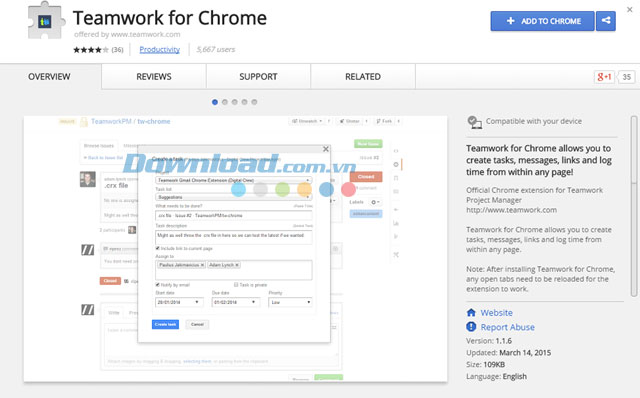
Task: Click the Star button in repo header
Action: [350, 121]
